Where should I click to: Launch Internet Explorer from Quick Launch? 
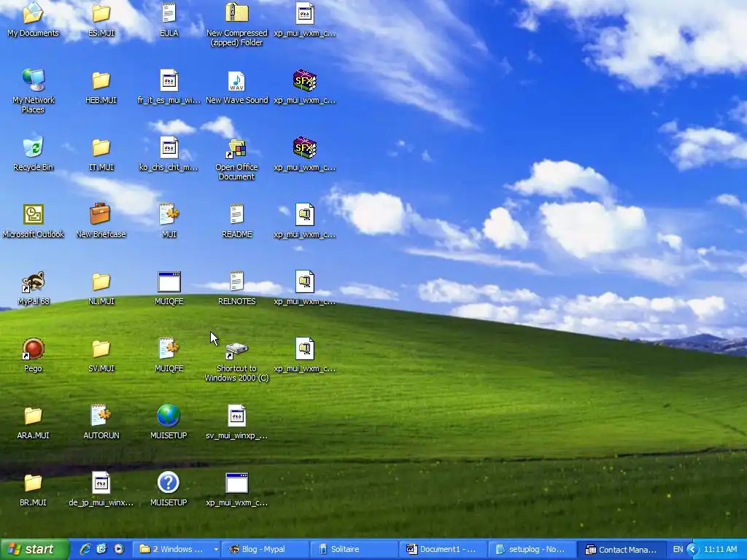(85, 549)
